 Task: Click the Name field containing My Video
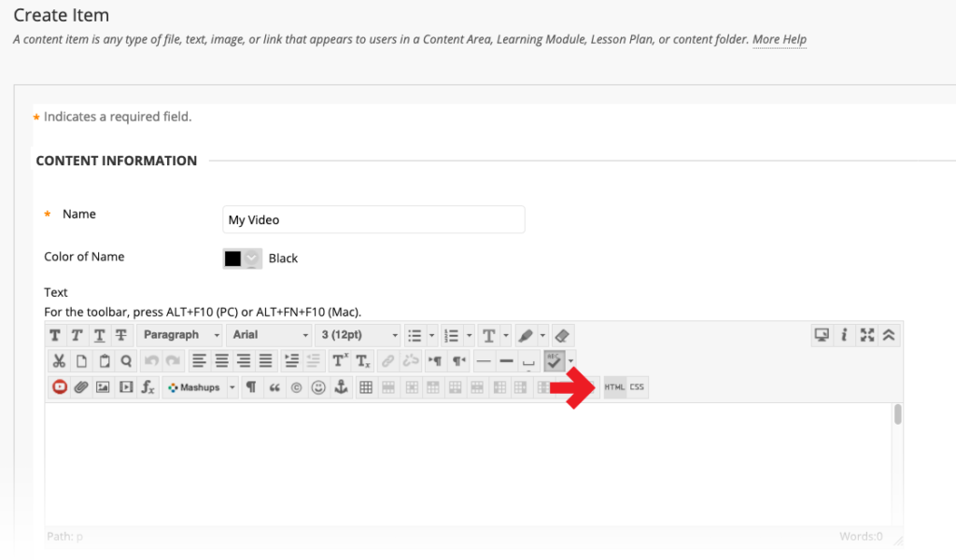373,220
